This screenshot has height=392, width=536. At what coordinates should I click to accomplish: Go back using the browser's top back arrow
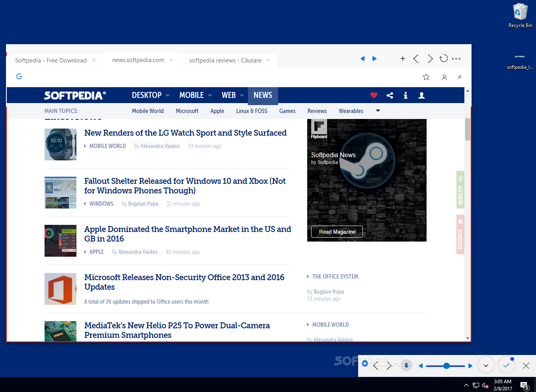[x=416, y=59]
